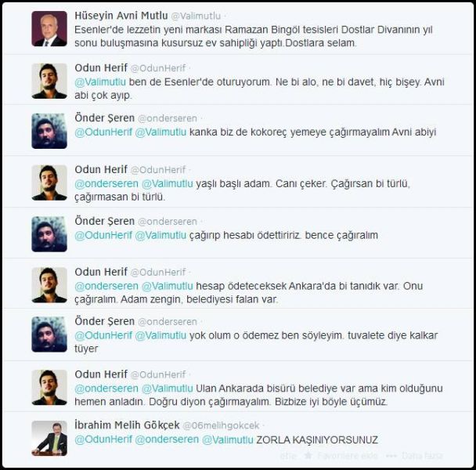Click Önder Şeren's name above 'çağırıp hesabı ödettiririz'

[x=104, y=221]
